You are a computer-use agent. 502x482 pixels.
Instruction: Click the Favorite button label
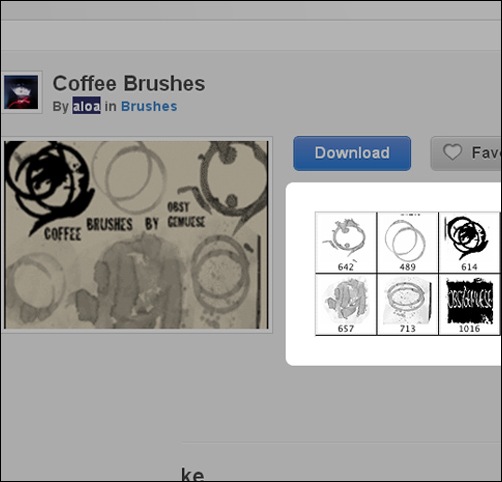(486, 153)
